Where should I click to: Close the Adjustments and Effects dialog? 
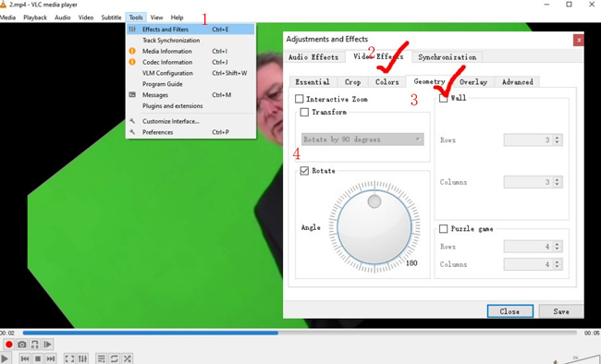579,40
